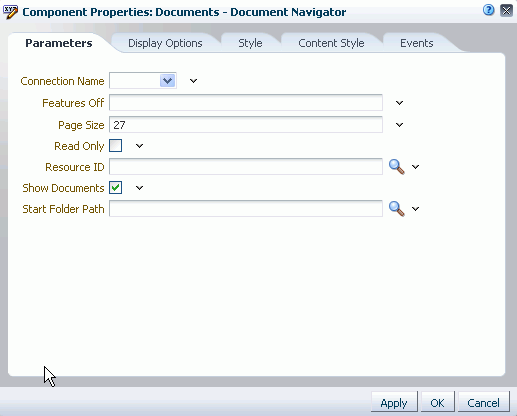
Task: Expand options arrow beside Start Folder Path
Action: (415, 209)
